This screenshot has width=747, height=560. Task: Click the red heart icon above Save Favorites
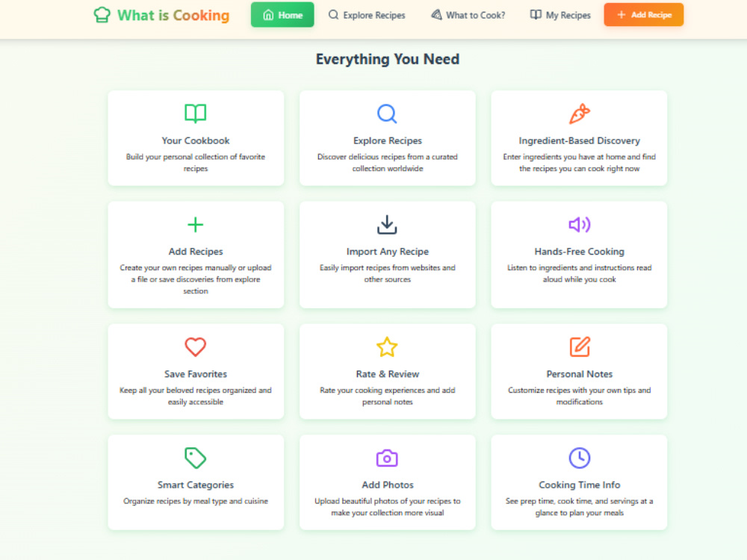click(195, 346)
